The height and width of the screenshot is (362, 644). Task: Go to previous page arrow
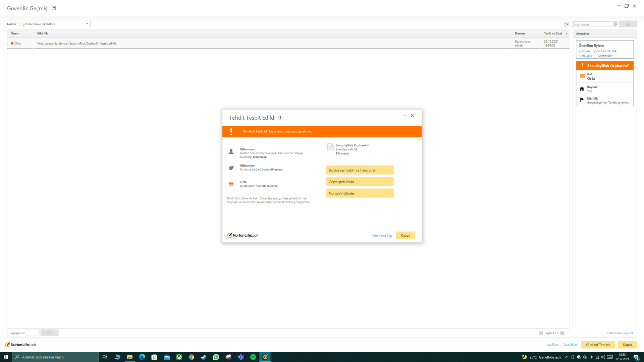click(x=541, y=333)
